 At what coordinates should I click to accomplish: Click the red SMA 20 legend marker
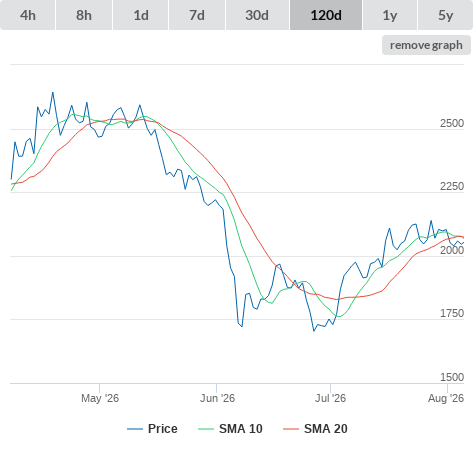coord(291,429)
